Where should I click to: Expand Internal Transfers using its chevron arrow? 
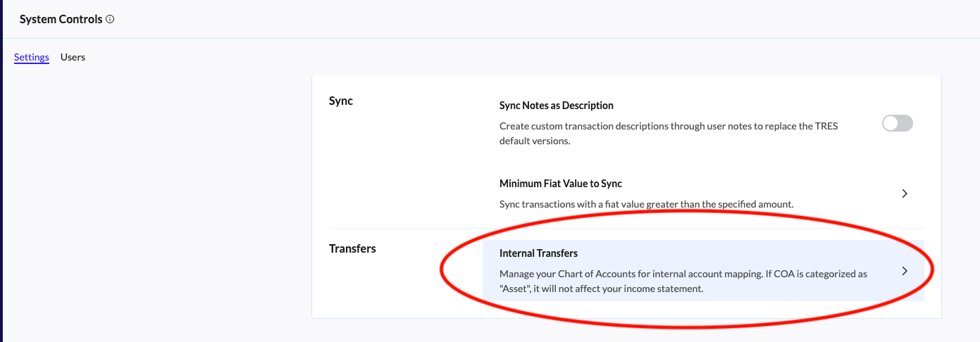tap(905, 271)
